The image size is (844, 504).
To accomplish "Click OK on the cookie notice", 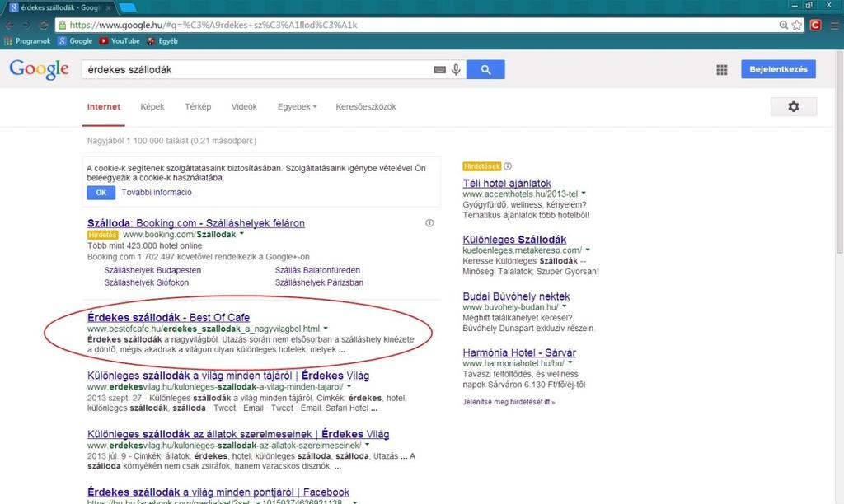I will pos(101,193).
